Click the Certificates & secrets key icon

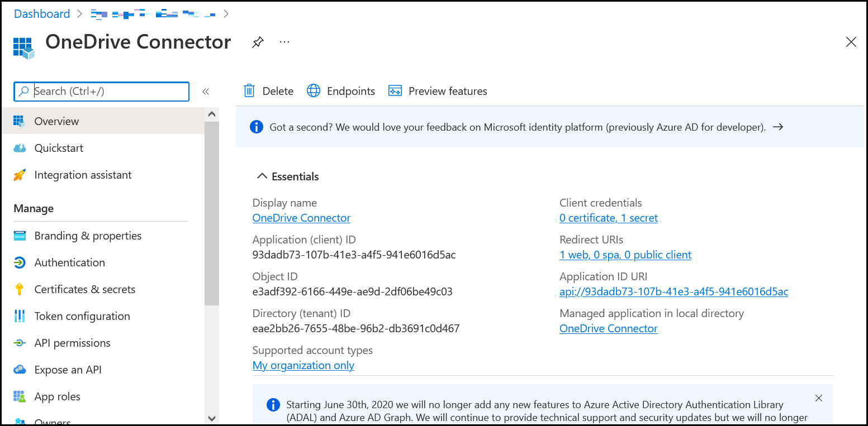pyautogui.click(x=20, y=289)
